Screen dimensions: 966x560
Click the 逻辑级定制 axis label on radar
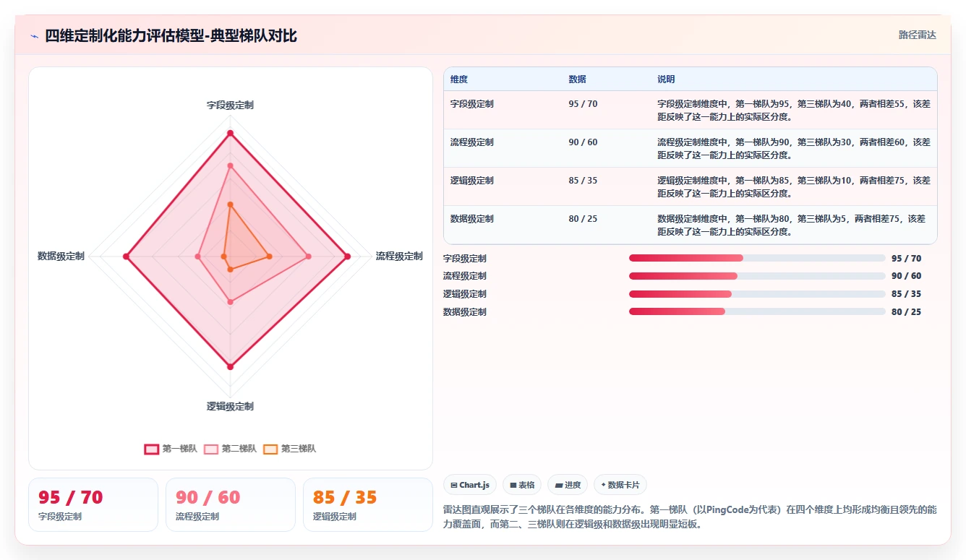point(230,407)
